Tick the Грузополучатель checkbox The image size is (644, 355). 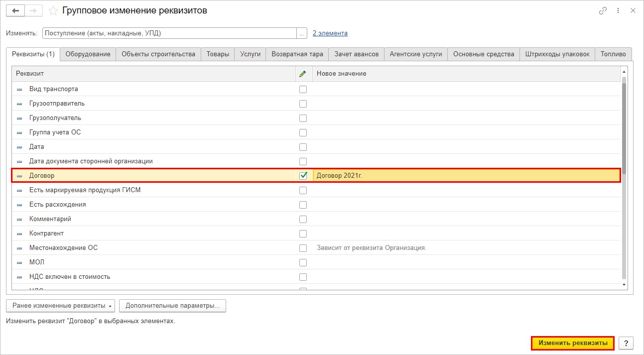point(303,118)
